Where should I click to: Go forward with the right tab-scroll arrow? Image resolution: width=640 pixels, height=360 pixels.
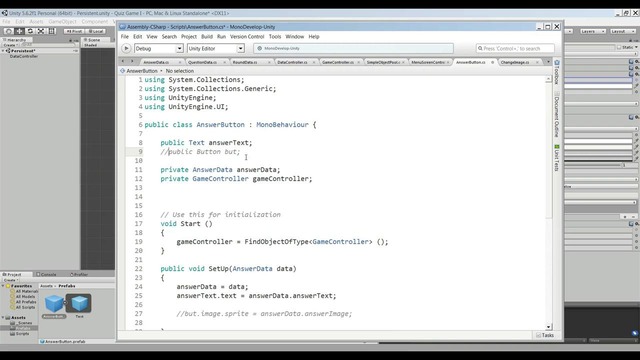point(132,61)
